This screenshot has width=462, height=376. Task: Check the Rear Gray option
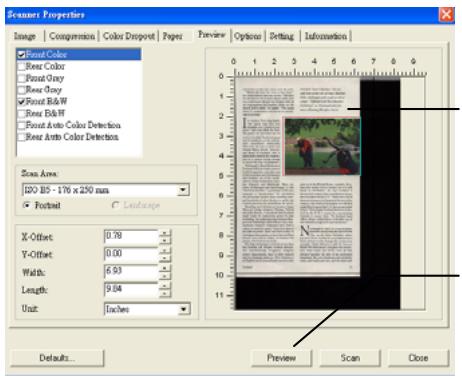(22, 90)
